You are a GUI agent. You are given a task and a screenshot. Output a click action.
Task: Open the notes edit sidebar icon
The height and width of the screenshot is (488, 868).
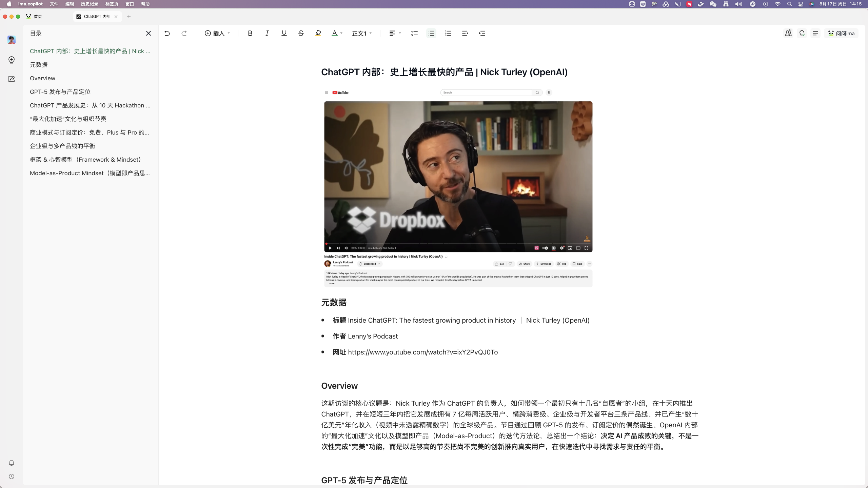coord(12,79)
